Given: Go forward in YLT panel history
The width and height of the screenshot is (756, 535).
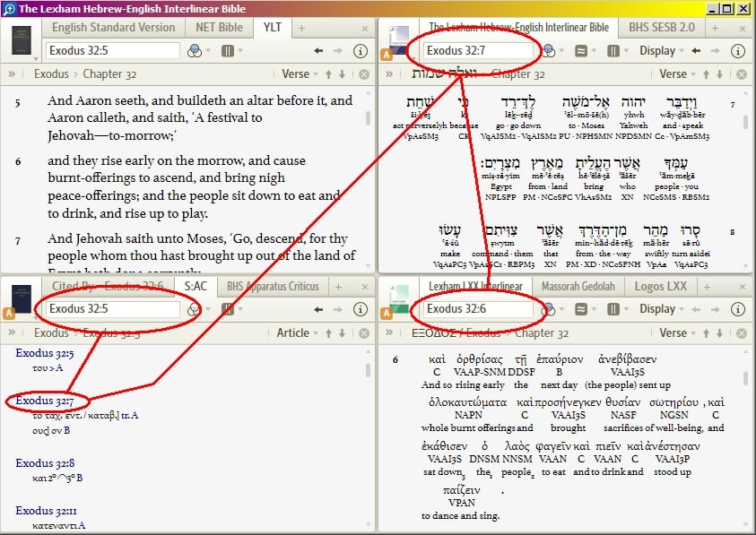Looking at the screenshot, I should 337,50.
